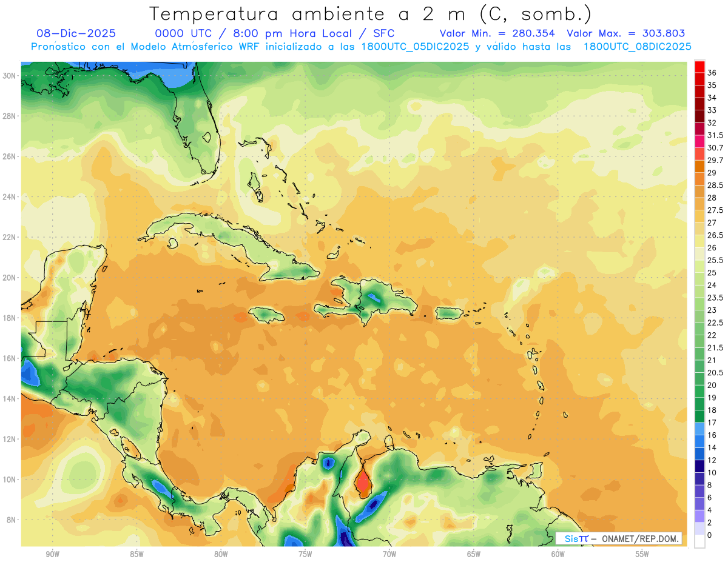
Task: Click the color scale label "27.5"
Action: coord(715,210)
